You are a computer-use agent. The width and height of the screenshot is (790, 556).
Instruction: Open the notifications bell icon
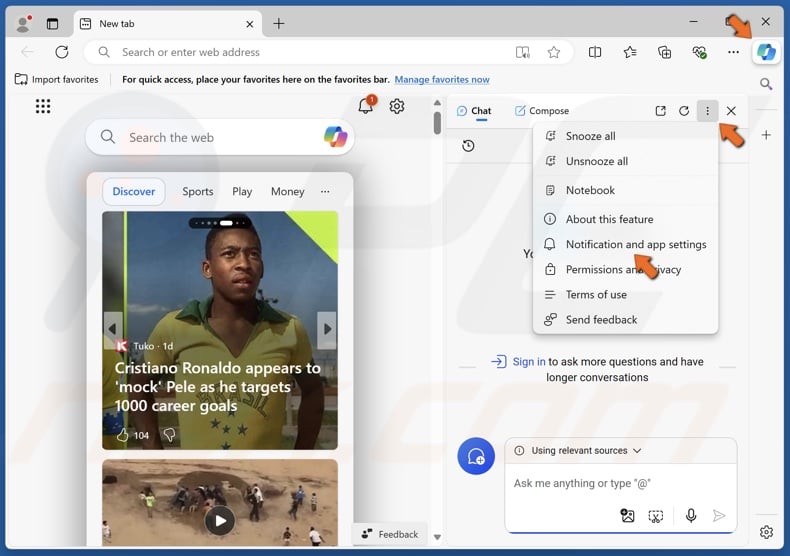pyautogui.click(x=366, y=106)
